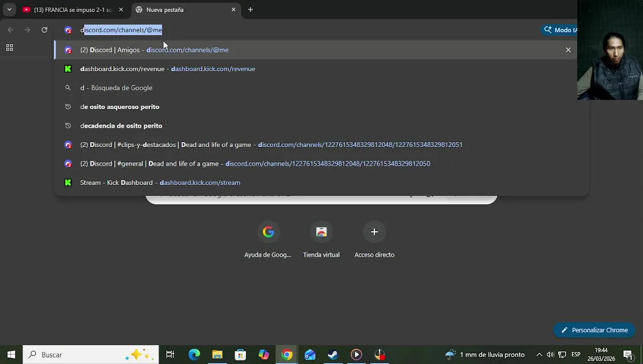
Task: Switch to Chrome taskbar icon
Action: coord(287,355)
